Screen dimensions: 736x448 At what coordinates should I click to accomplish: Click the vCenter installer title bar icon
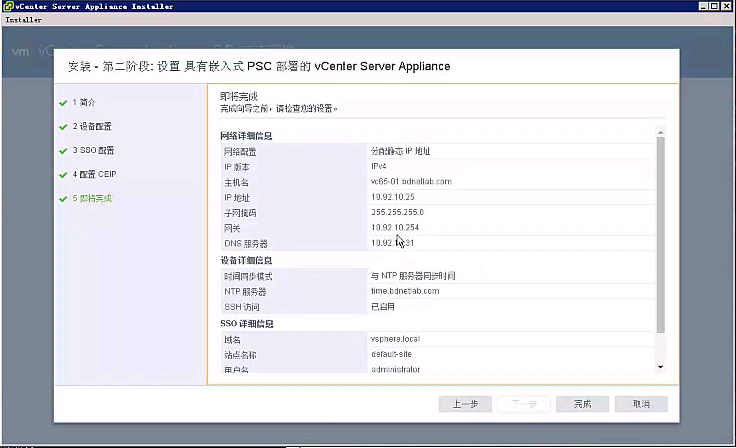8,6
